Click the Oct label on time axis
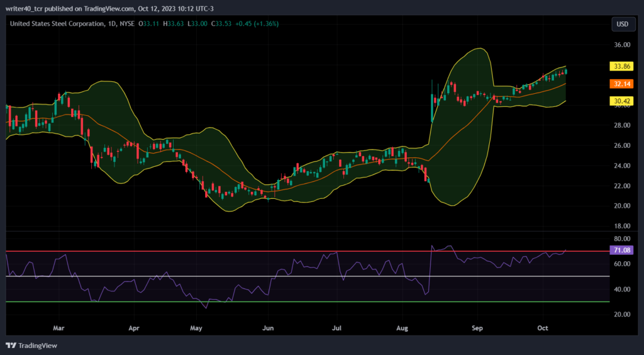The width and height of the screenshot is (644, 355). pyautogui.click(x=543, y=329)
